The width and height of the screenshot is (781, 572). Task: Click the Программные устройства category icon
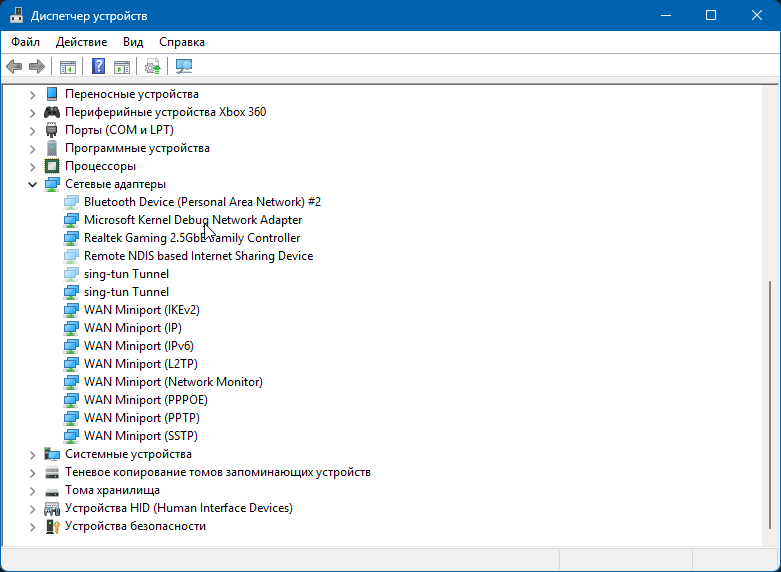coord(52,148)
